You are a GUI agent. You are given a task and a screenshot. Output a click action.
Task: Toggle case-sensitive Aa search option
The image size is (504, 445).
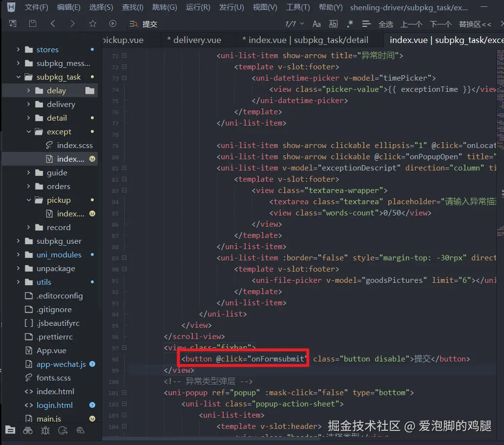(316, 24)
